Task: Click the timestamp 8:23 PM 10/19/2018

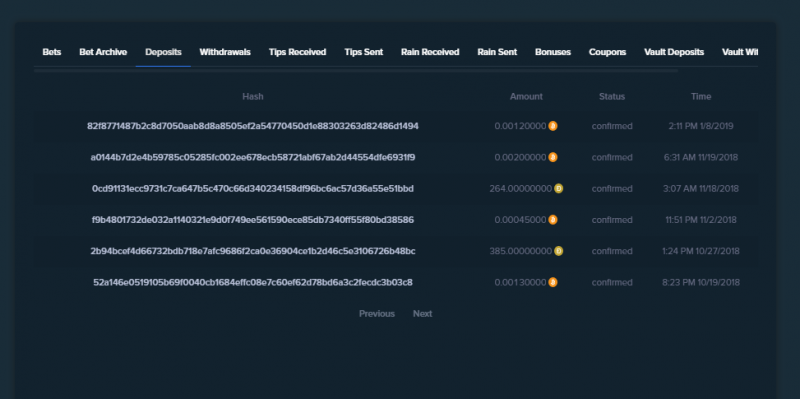Action: tap(701, 282)
